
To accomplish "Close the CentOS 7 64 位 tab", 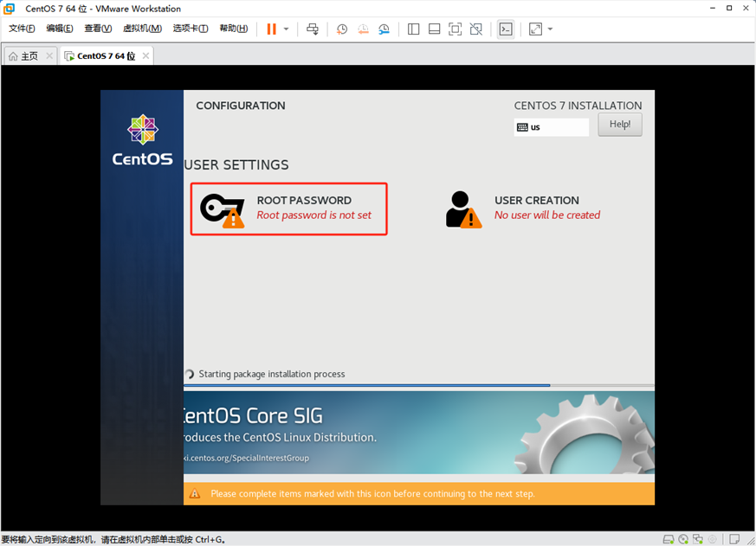I will [145, 56].
